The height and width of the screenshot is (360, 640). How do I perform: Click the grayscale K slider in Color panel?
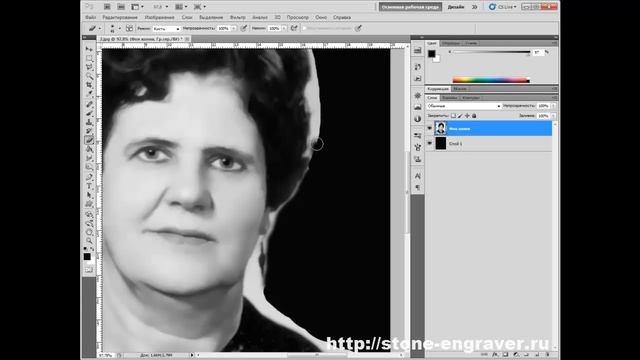click(490, 52)
